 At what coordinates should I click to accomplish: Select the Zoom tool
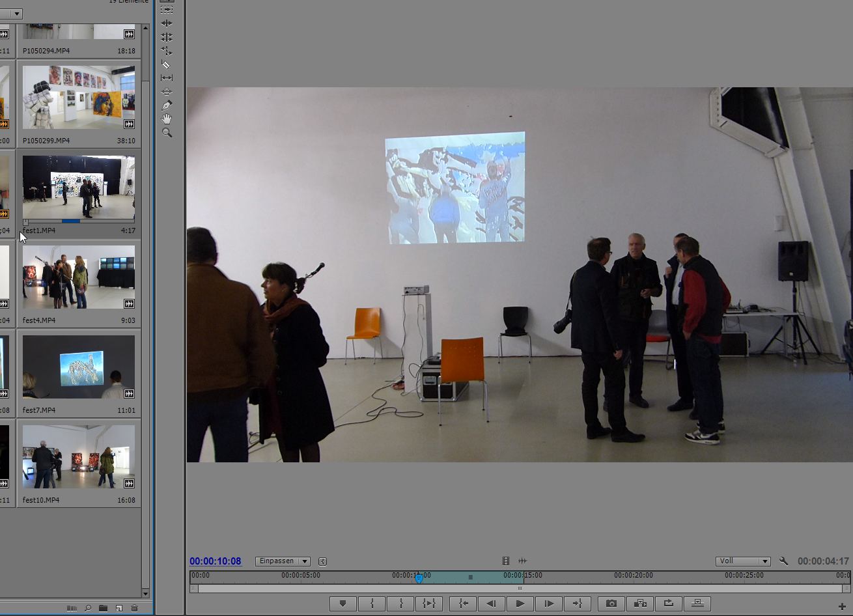pos(167,132)
